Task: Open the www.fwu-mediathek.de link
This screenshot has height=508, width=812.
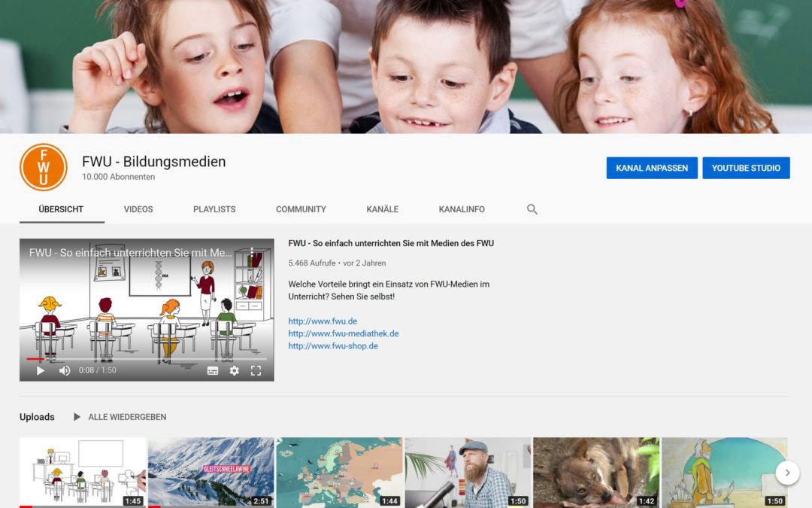Action: 344,333
